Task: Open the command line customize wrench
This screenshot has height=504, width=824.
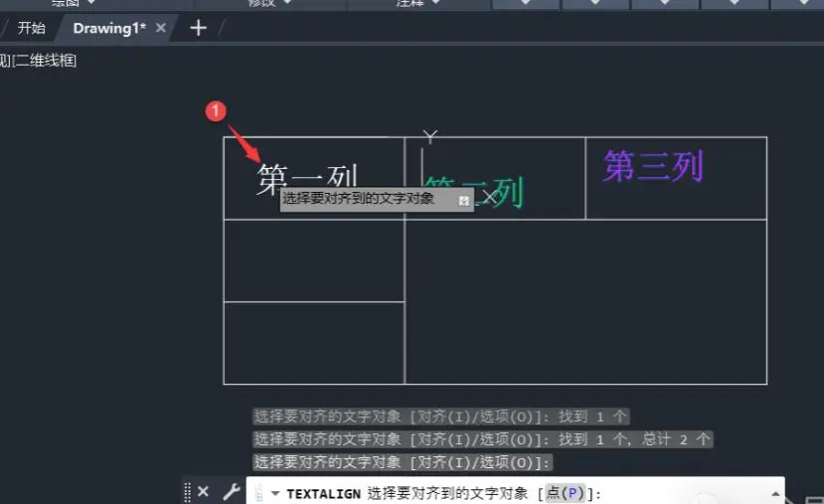Action: (232, 492)
